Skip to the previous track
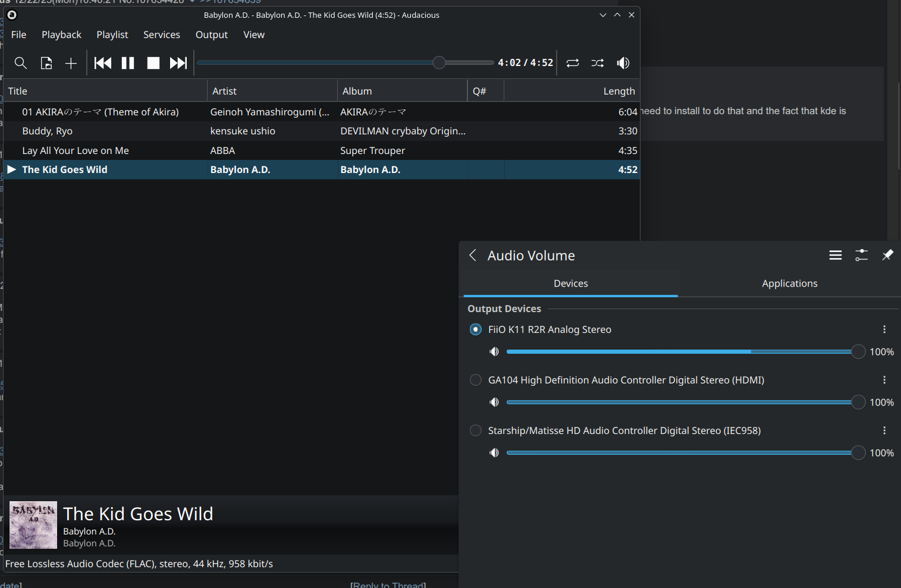This screenshot has height=588, width=901. [x=103, y=63]
